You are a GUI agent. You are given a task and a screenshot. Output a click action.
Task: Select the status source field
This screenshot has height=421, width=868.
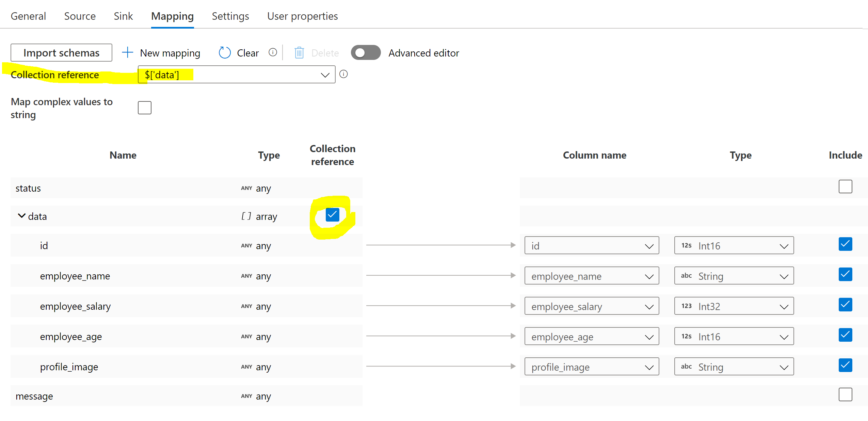(x=28, y=188)
